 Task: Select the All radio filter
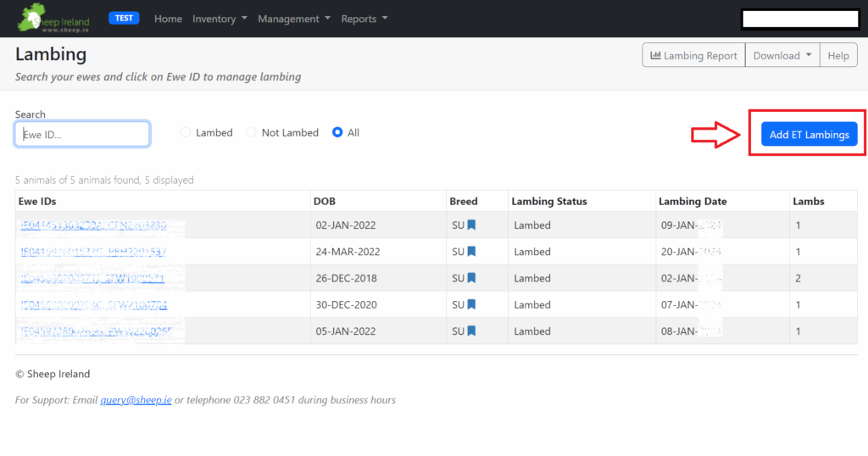coord(338,133)
